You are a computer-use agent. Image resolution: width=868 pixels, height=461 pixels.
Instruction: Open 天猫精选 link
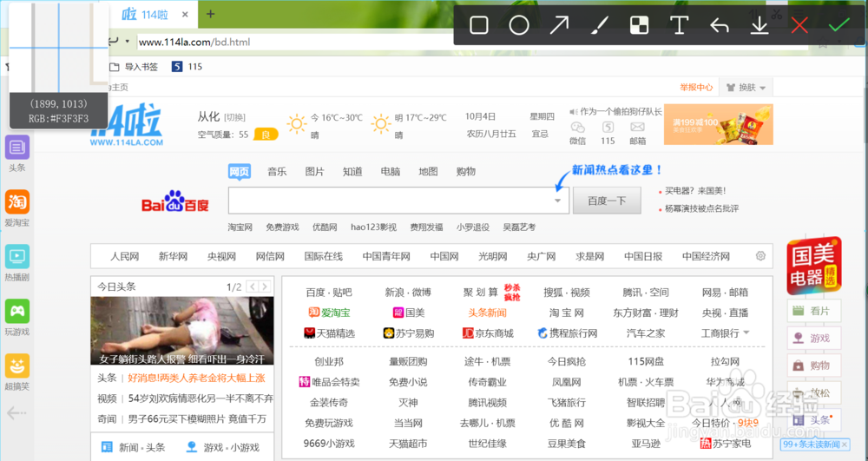point(329,333)
